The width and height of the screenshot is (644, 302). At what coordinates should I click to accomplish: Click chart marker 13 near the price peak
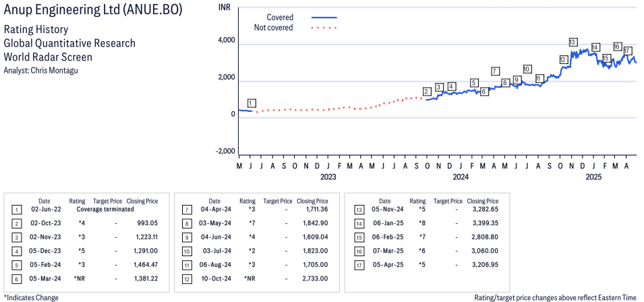click(x=573, y=42)
